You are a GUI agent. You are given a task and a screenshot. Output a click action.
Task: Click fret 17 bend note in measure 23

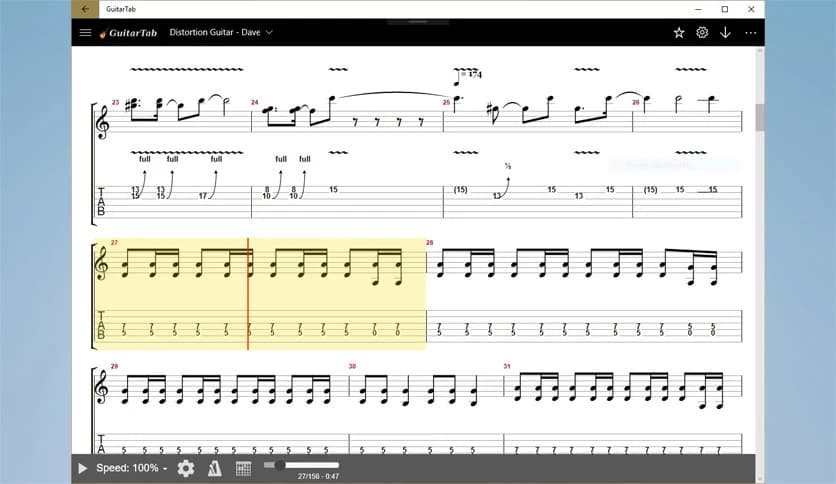(203, 196)
